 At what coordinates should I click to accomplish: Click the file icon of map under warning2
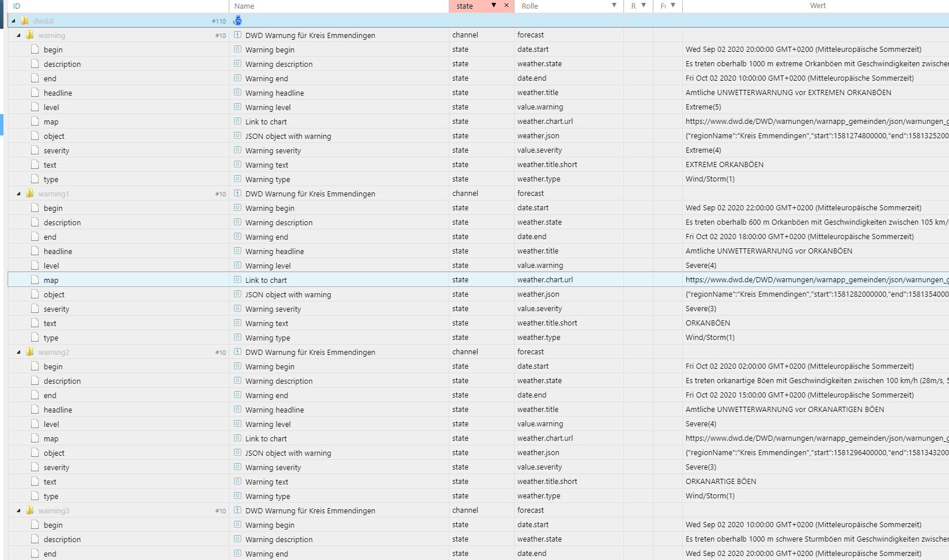tap(35, 438)
